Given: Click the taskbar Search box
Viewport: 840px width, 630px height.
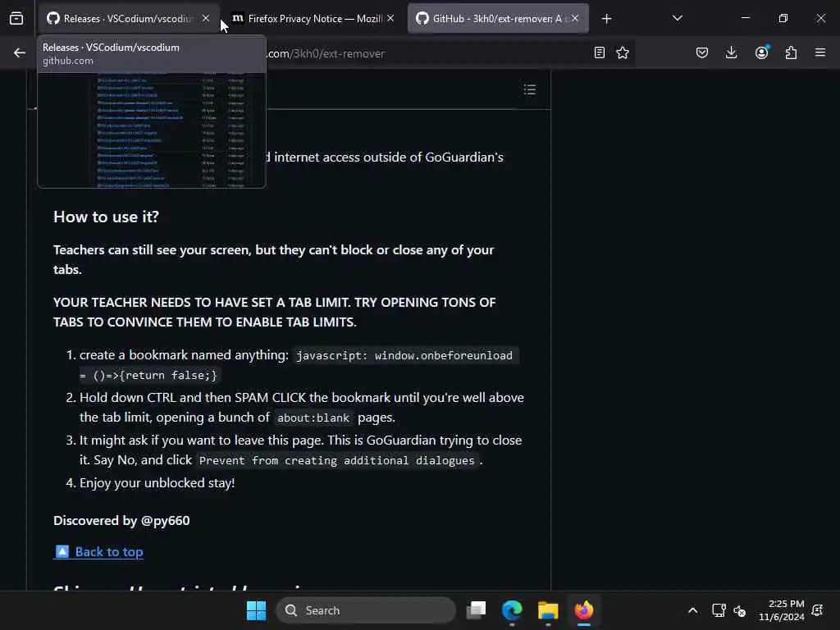Looking at the screenshot, I should point(366,610).
